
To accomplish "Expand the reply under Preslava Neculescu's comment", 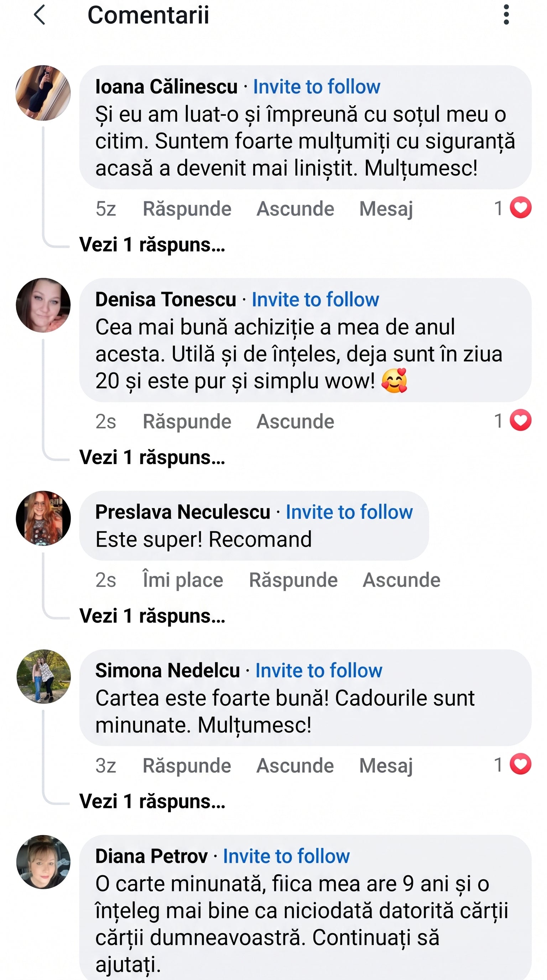I will pyautogui.click(x=152, y=616).
